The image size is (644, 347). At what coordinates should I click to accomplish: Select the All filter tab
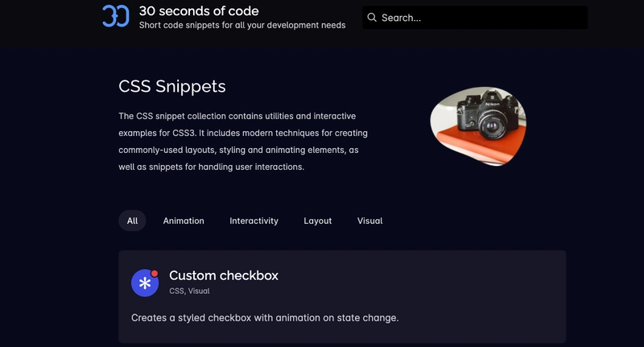coord(132,221)
